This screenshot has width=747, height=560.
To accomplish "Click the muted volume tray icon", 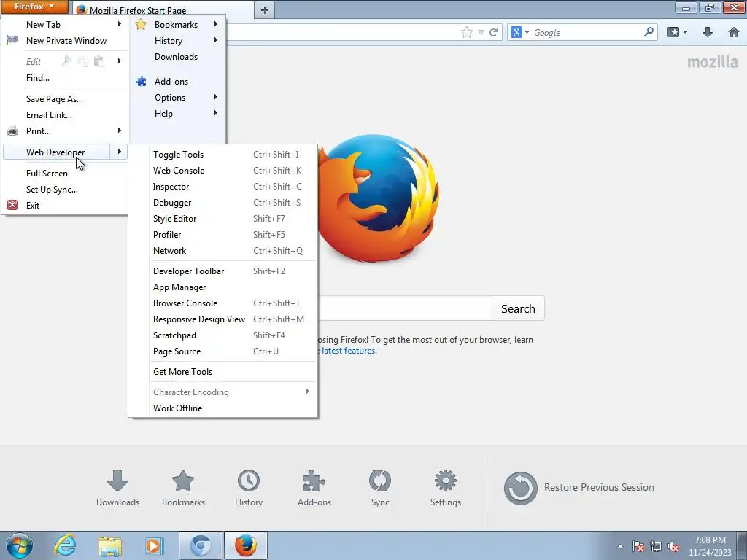I will [673, 546].
